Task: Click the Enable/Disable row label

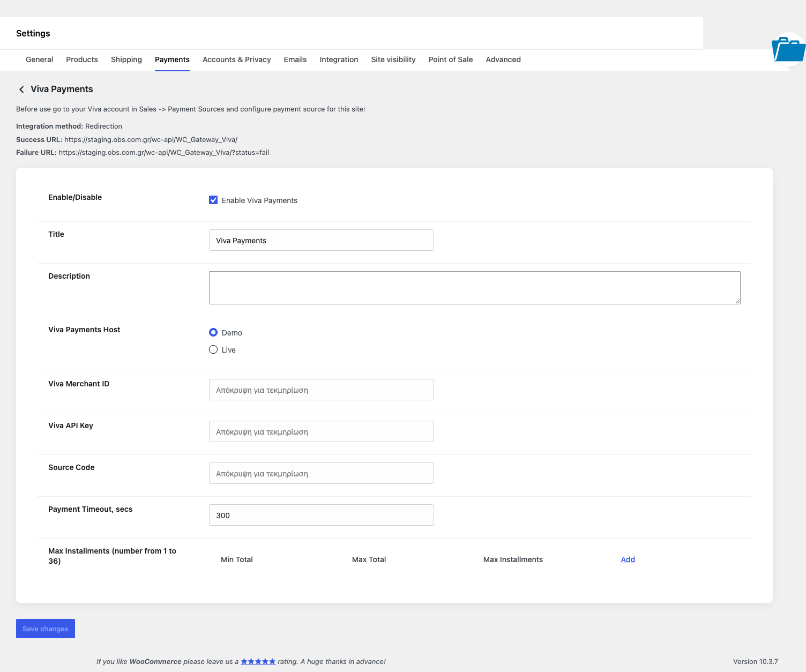Action: pyautogui.click(x=75, y=197)
